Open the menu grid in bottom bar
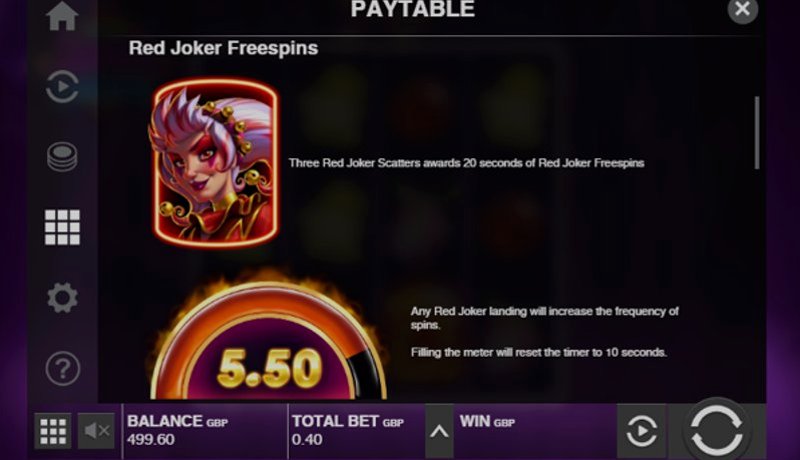 pos(53,431)
